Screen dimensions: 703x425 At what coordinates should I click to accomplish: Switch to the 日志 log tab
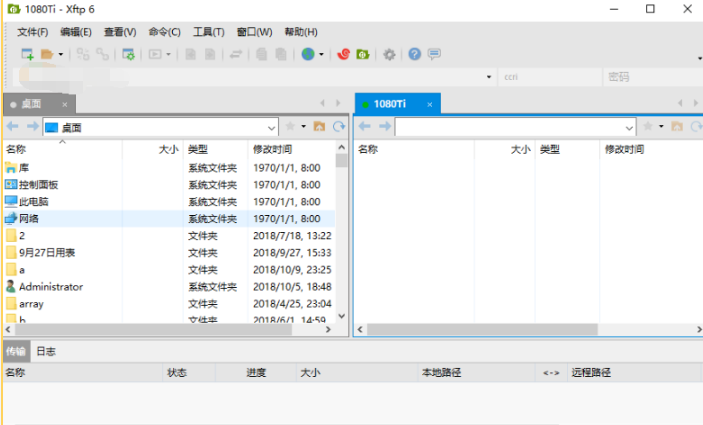46,351
